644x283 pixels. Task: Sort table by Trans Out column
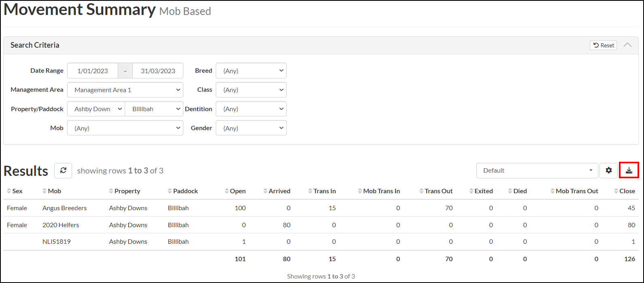click(436, 191)
